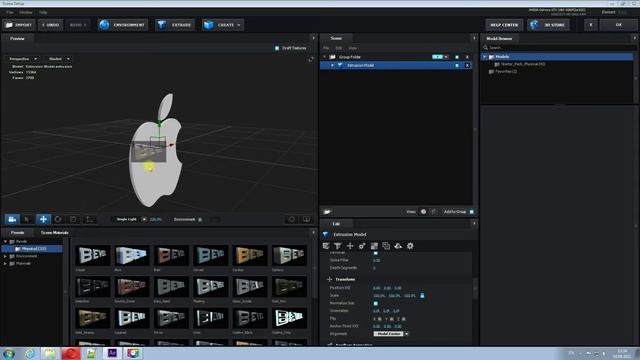Open the Perspective view dropdown

tap(23, 59)
